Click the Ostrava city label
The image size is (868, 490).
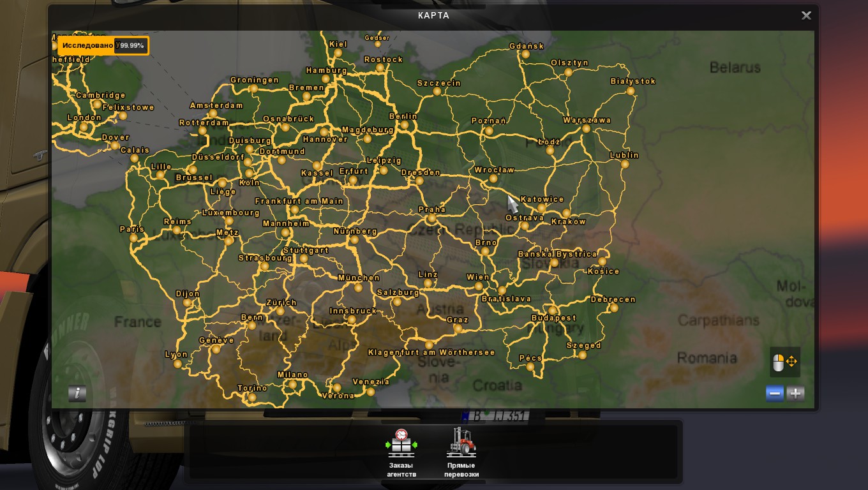click(525, 218)
